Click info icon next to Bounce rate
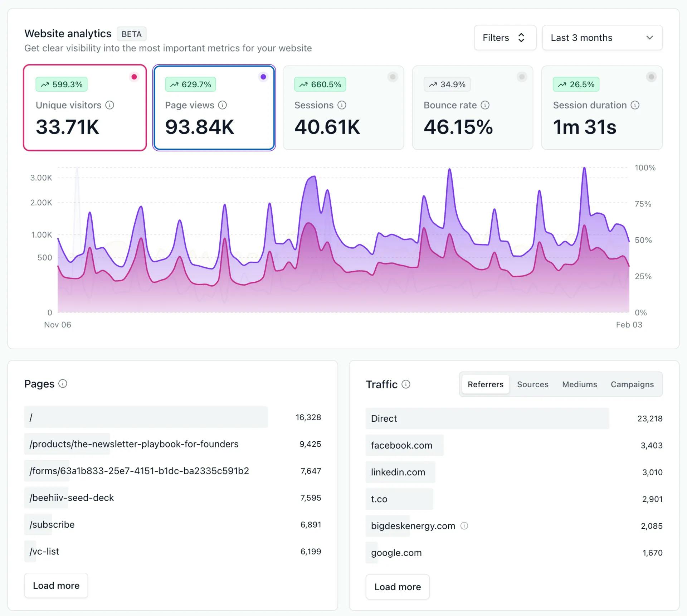Image resolution: width=687 pixels, height=616 pixels. [x=485, y=105]
